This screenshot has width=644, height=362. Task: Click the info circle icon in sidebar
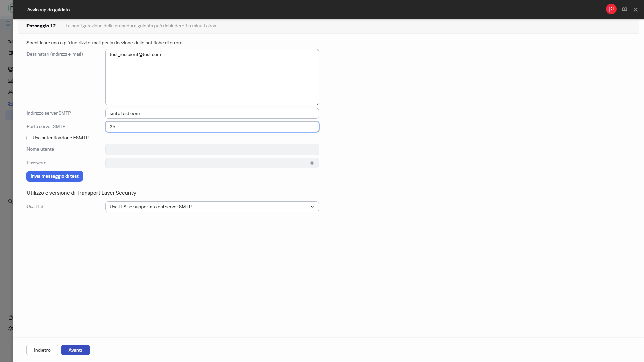8,23
